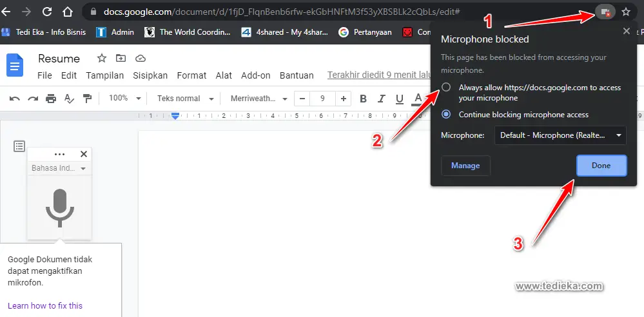644x317 pixels.
Task: Click the Manage button
Action: [x=465, y=166]
